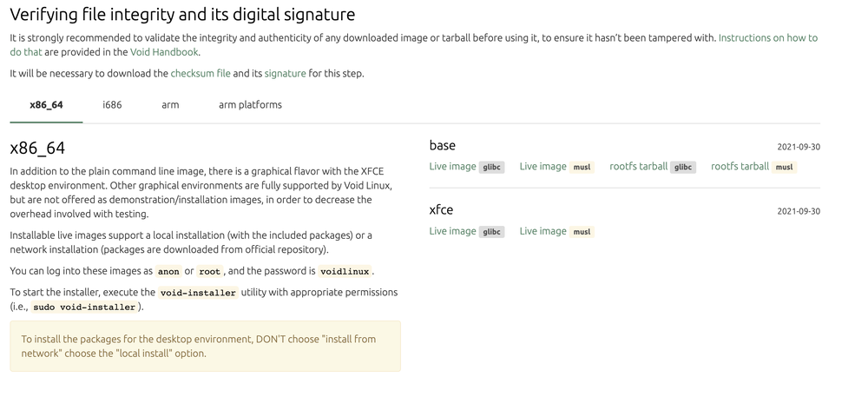The height and width of the screenshot is (397, 868).
Task: Open the checksum file link
Action: coord(201,74)
